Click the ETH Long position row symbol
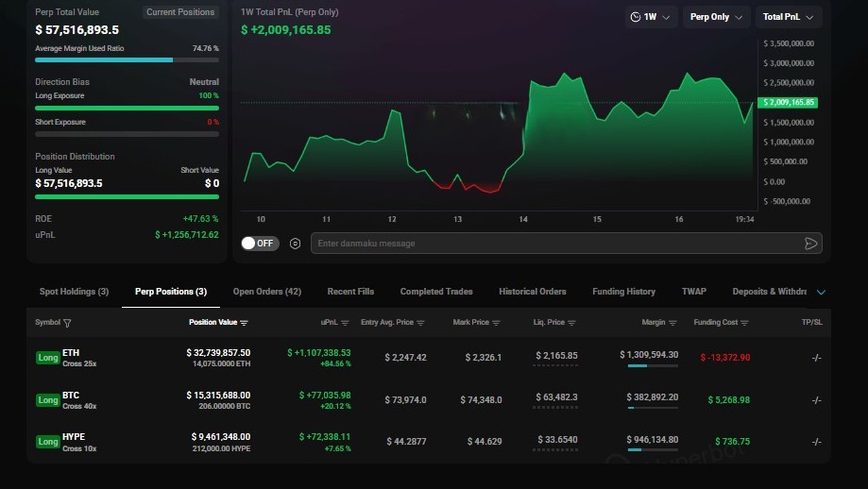The width and height of the screenshot is (868, 489). point(71,353)
